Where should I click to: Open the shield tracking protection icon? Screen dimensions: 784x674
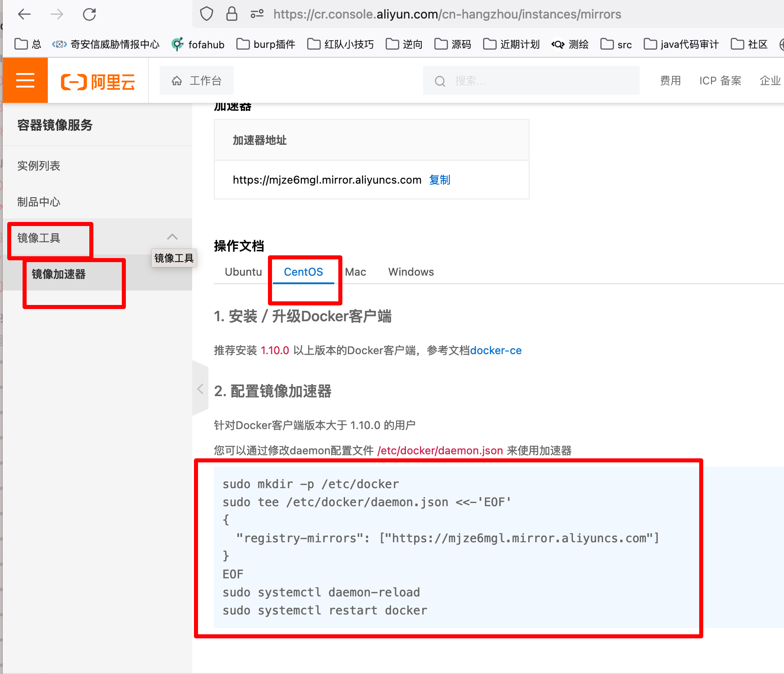click(207, 14)
